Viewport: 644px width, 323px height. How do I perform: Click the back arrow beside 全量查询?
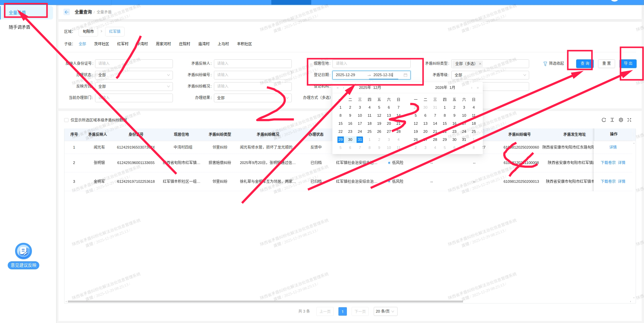click(66, 12)
